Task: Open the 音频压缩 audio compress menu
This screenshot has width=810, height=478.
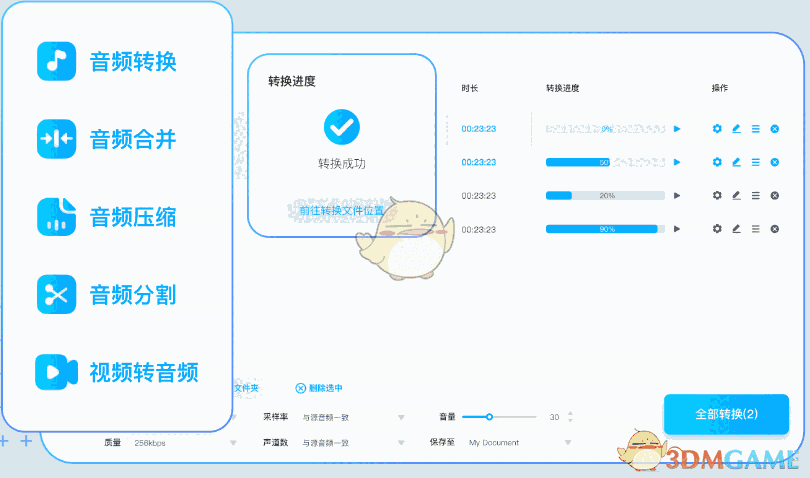Action: [107, 217]
